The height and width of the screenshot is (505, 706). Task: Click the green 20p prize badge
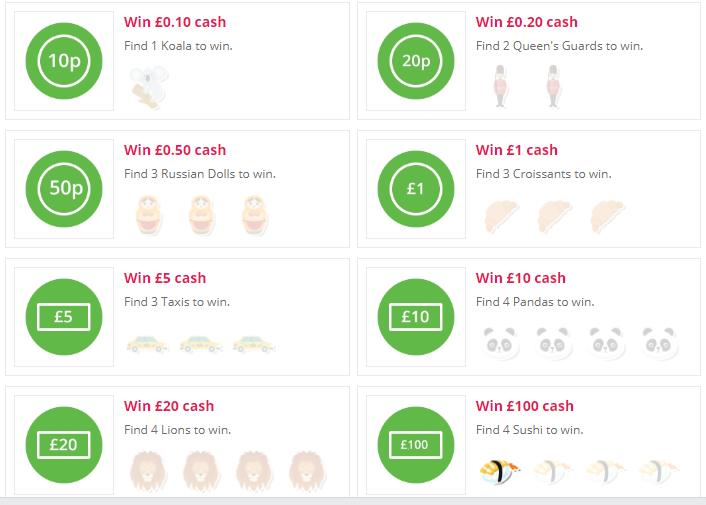tap(416, 61)
